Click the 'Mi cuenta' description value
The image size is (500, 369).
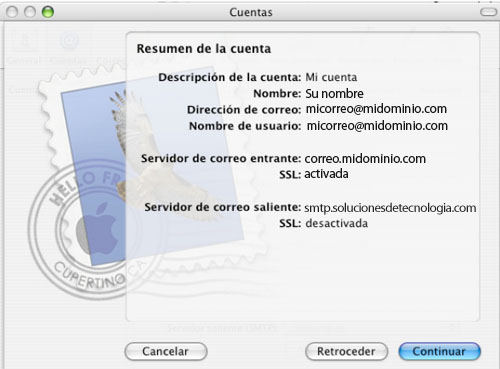point(331,77)
